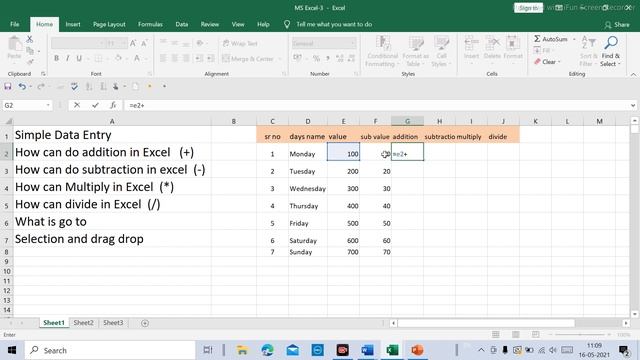Switch to the Insert tab

point(73,24)
